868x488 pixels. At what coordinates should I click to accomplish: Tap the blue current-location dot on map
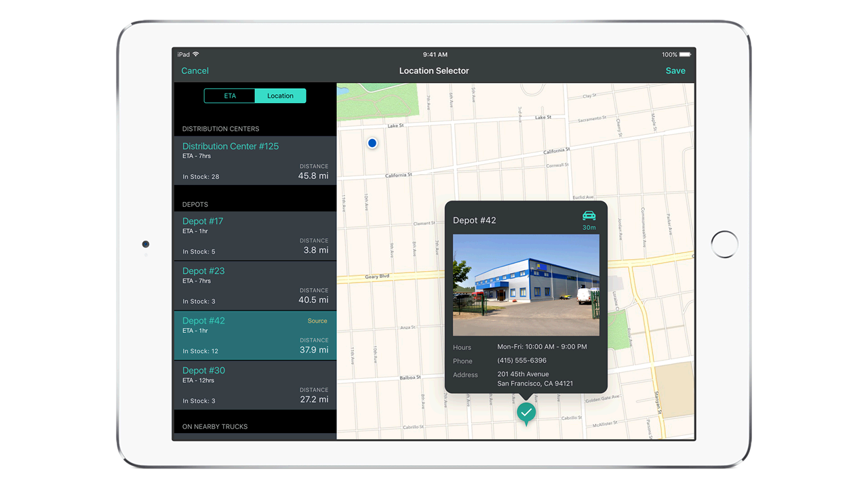[372, 143]
